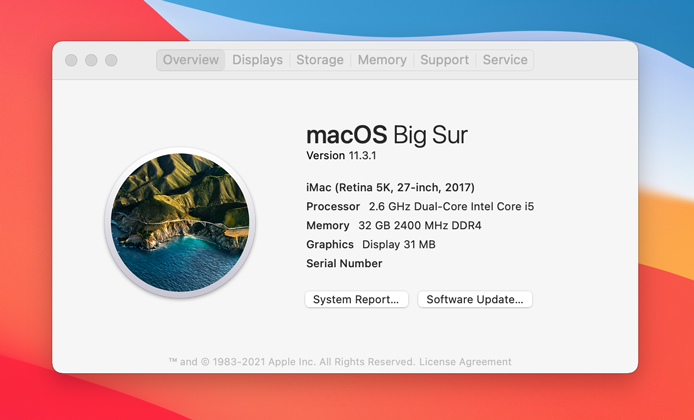The image size is (694, 420).
Task: Show the Support tab
Action: 444,60
